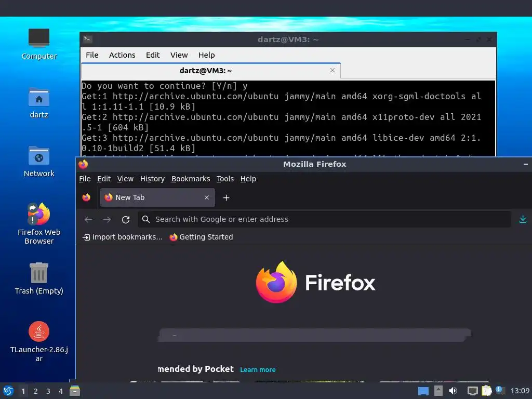This screenshot has width=532, height=399.
Task: Open the terminal View menu
Action: coord(179,55)
